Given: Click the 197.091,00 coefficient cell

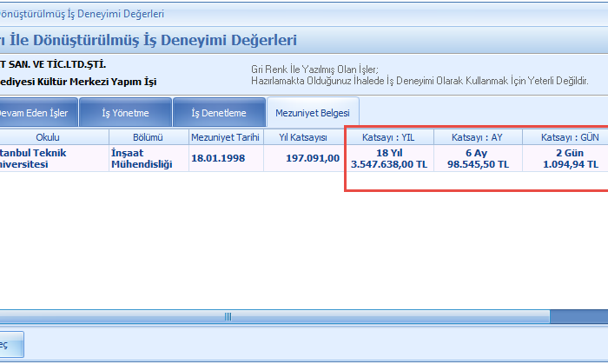Looking at the screenshot, I should tap(302, 158).
